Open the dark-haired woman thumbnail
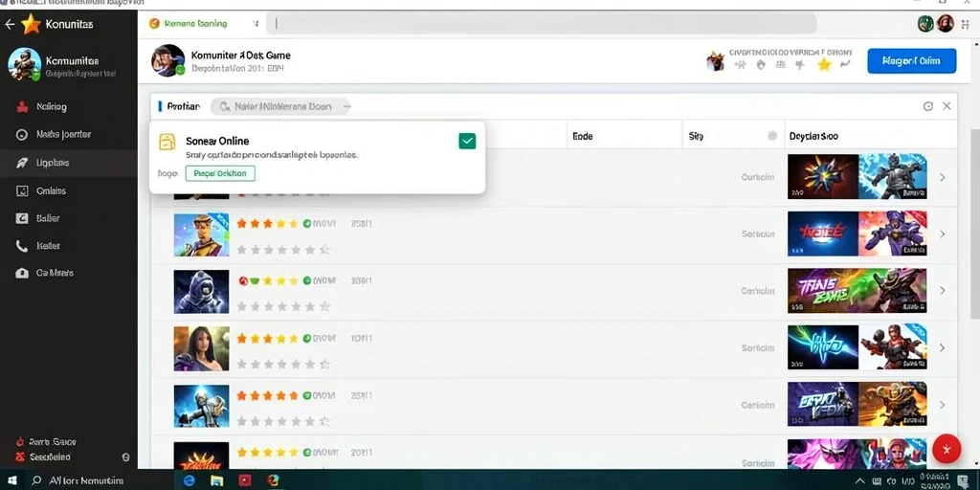 (x=201, y=348)
